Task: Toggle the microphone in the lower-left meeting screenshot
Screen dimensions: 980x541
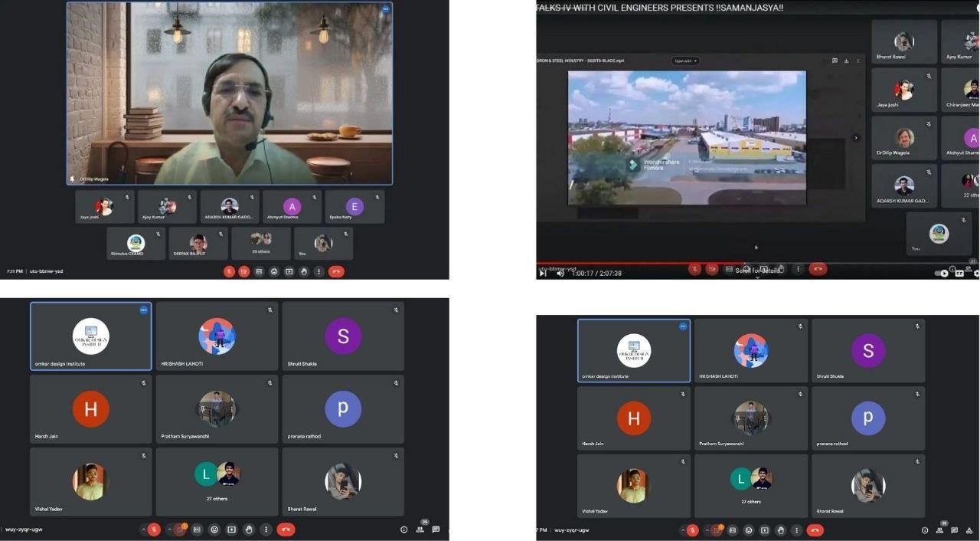Action: [x=154, y=530]
